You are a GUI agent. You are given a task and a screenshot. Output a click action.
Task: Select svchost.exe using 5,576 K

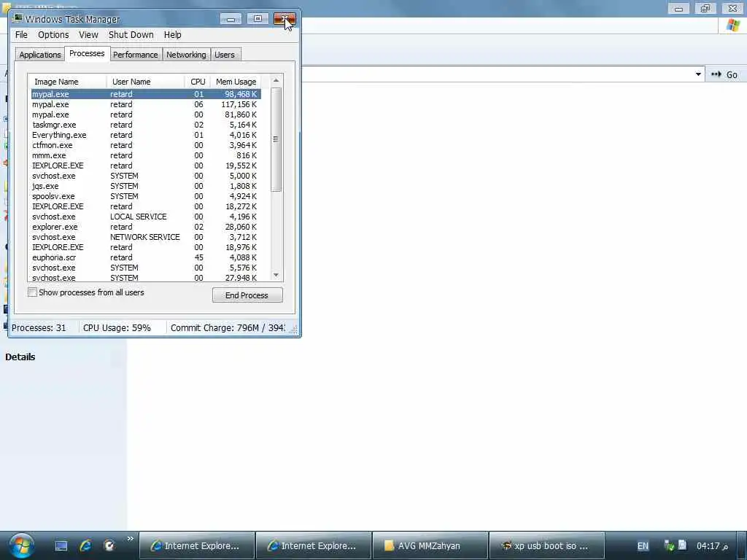point(146,268)
